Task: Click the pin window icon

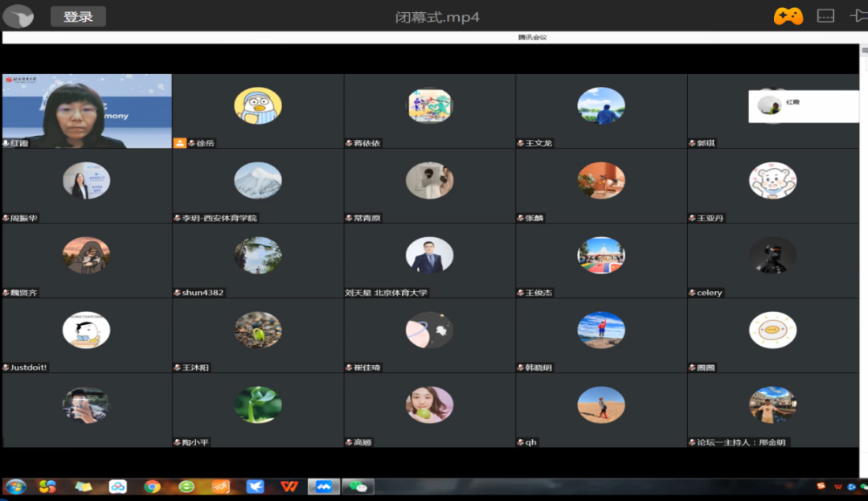Action: [x=858, y=16]
